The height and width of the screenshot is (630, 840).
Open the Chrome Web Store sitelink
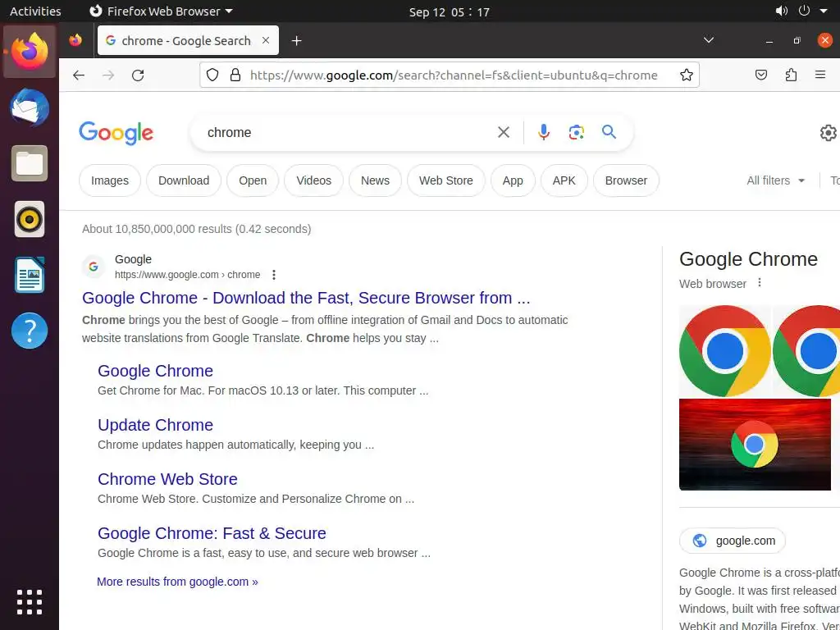[167, 479]
